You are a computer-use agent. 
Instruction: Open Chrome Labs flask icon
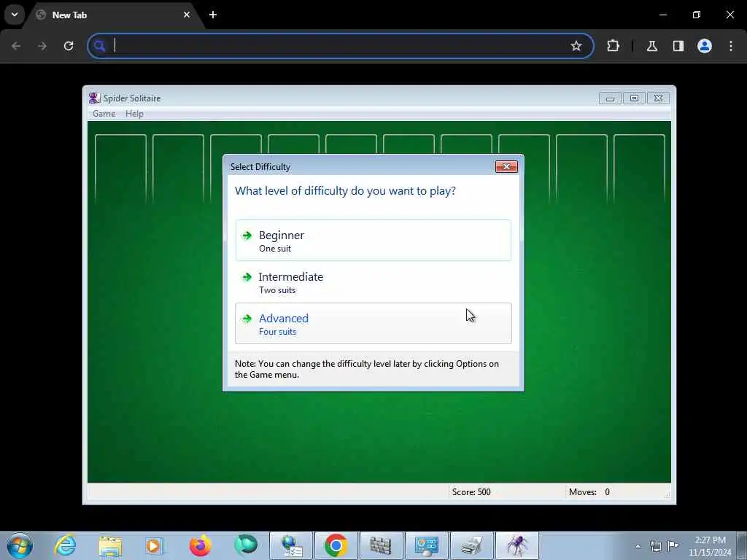pos(652,46)
